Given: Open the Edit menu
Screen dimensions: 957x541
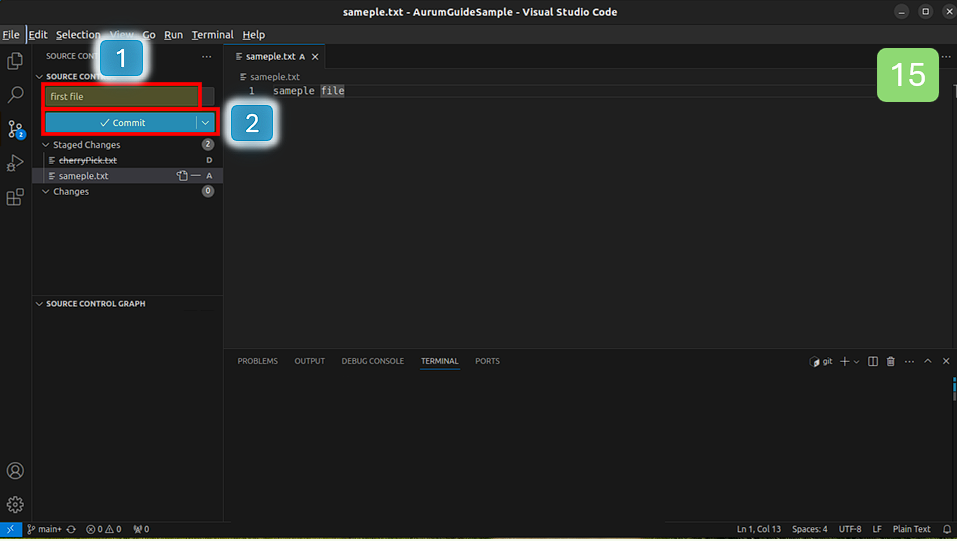Looking at the screenshot, I should coord(38,35).
